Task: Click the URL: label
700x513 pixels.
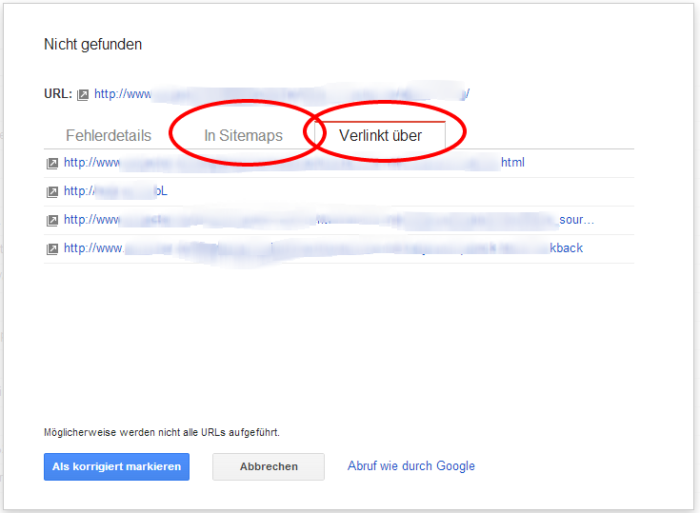Action: click(58, 94)
